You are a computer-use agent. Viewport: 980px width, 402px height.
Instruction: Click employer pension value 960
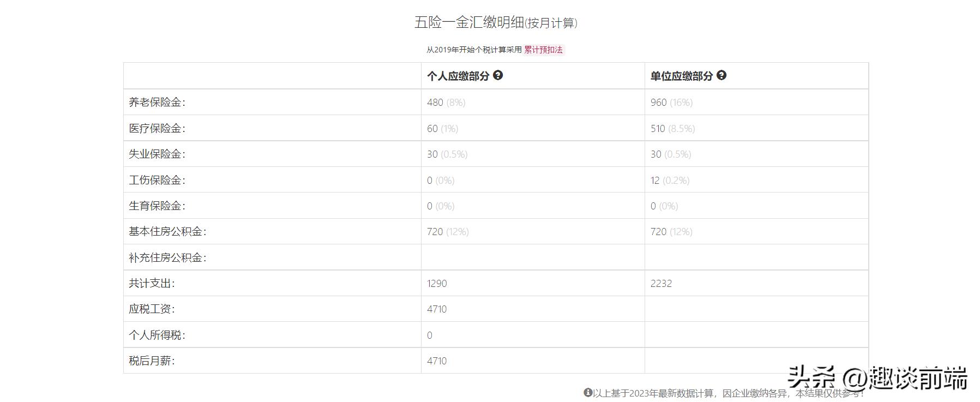click(x=658, y=102)
